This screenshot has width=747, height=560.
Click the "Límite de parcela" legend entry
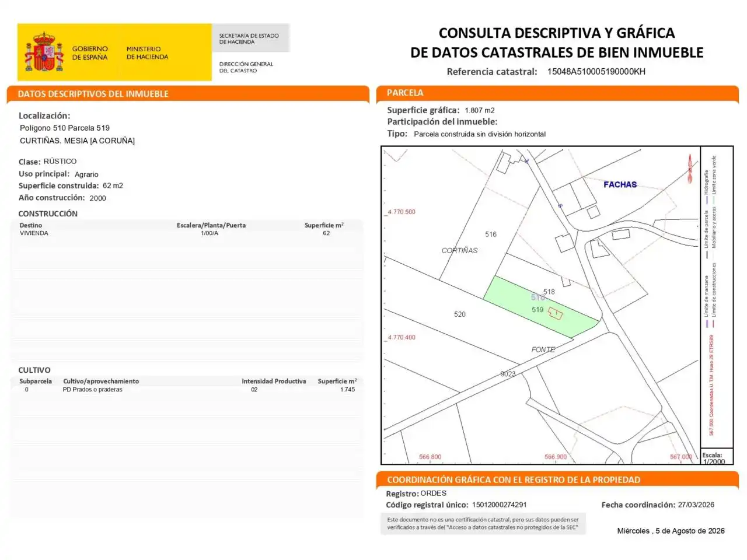706,229
